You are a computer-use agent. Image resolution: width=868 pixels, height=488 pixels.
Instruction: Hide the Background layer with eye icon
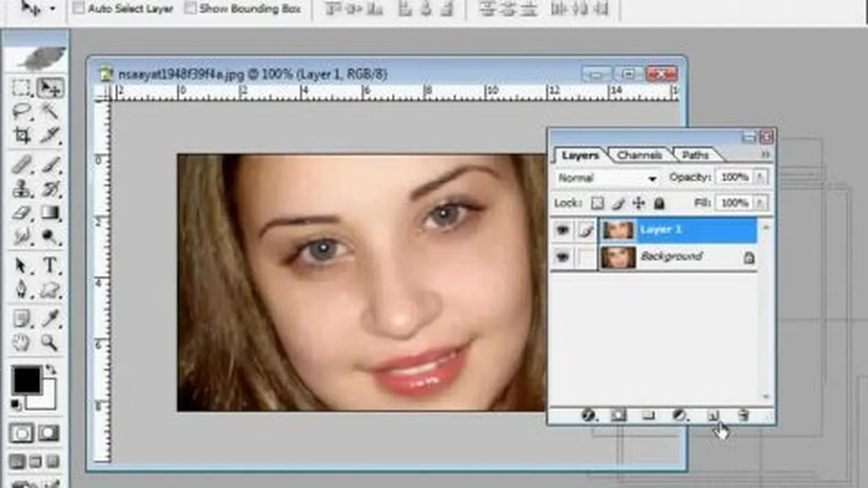point(562,257)
